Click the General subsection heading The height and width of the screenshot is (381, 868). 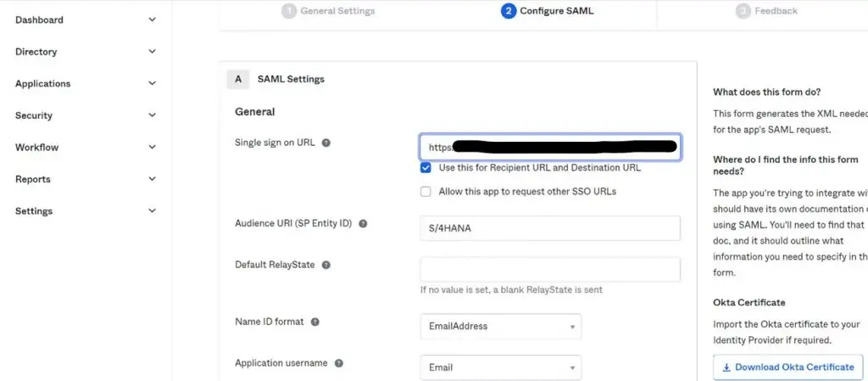click(x=254, y=112)
